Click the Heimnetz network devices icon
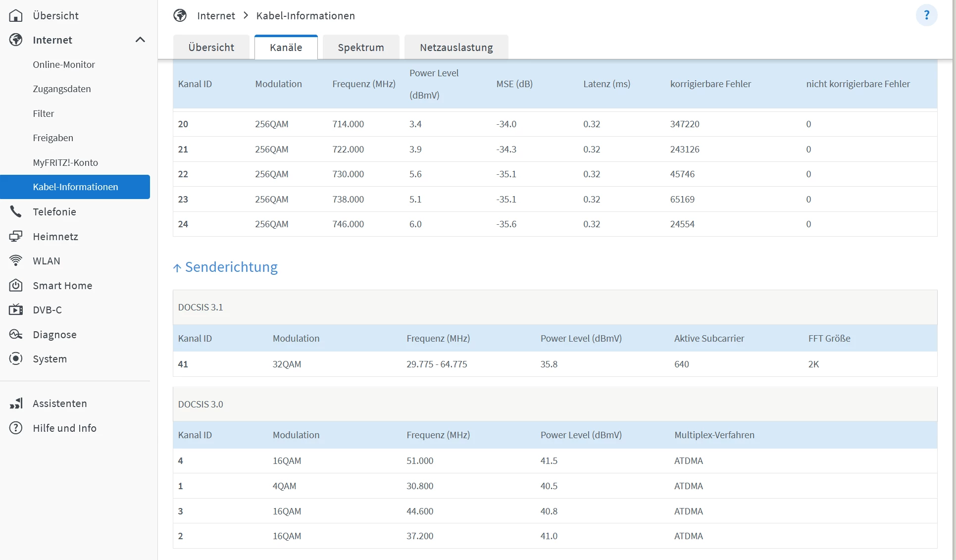956x560 pixels. 16,236
